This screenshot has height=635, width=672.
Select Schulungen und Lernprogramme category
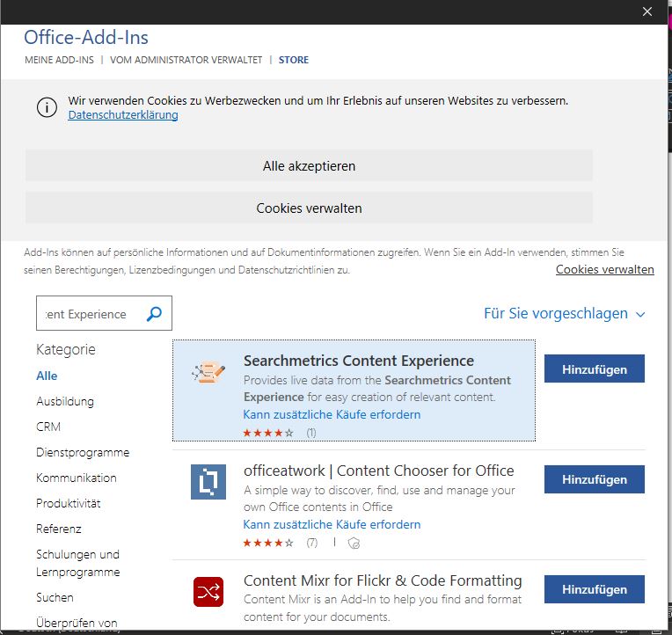78,563
